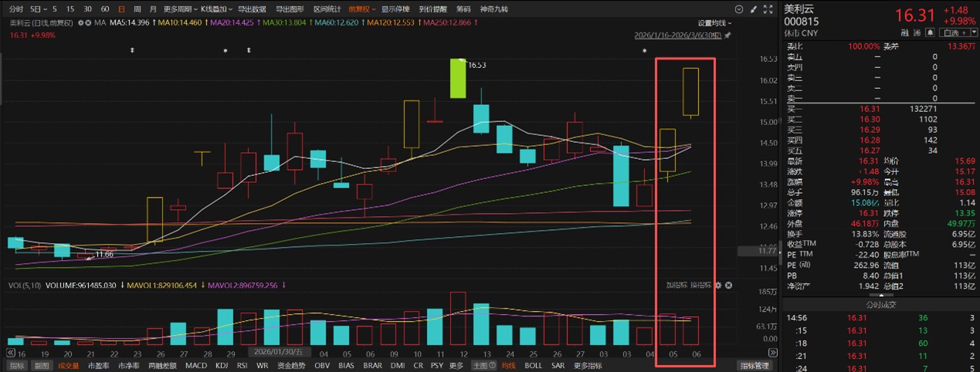Expand the 更多周期 dropdown
This screenshot has width=980, height=372.
pyautogui.click(x=179, y=9)
